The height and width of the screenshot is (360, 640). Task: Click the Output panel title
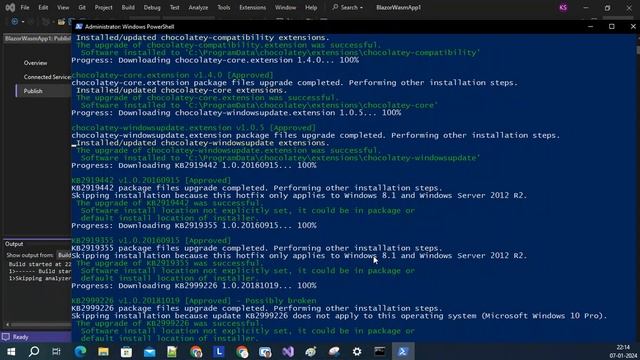14,244
